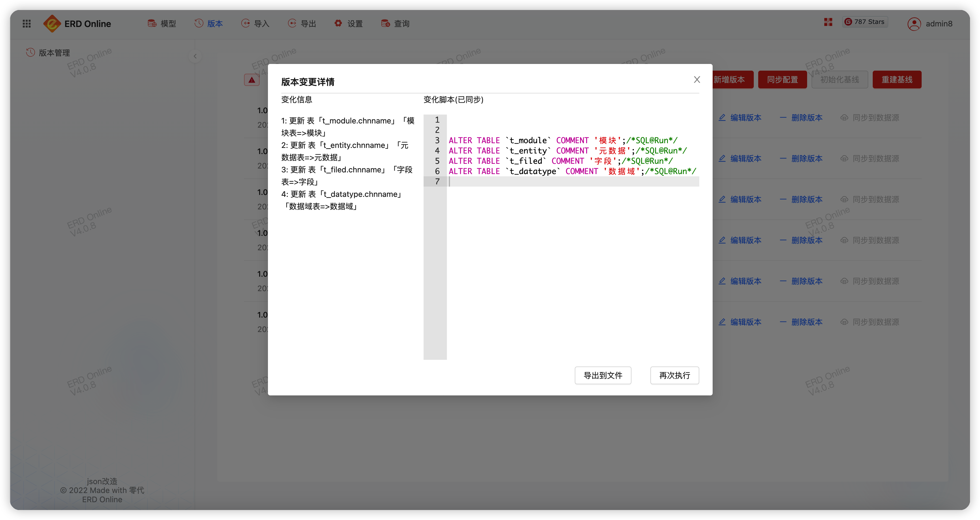The width and height of the screenshot is (980, 520).
Task: Open the 模型 menu
Action: (162, 24)
